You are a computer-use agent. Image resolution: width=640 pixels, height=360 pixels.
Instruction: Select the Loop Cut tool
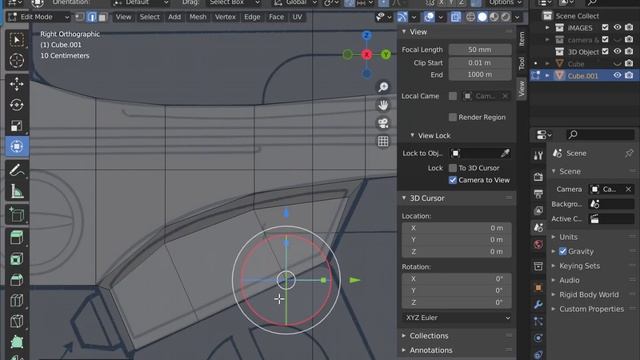pyautogui.click(x=17, y=300)
